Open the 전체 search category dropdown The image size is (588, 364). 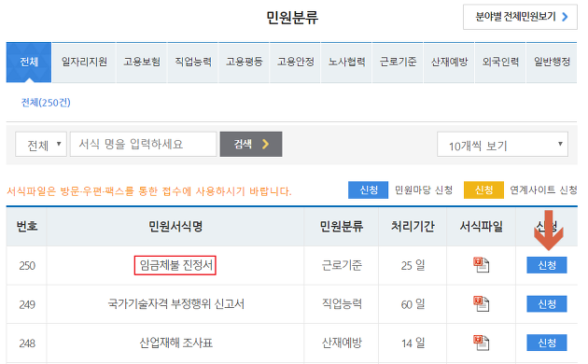[x=41, y=144]
